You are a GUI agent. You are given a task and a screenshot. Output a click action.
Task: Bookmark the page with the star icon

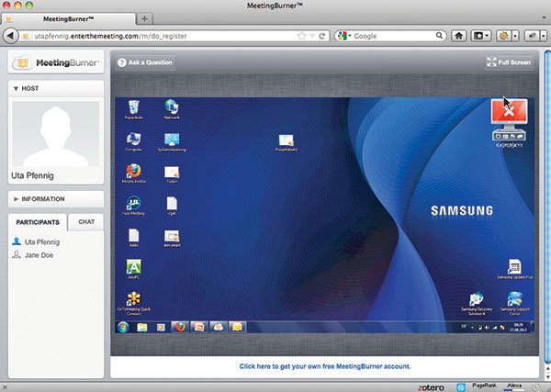click(x=300, y=36)
